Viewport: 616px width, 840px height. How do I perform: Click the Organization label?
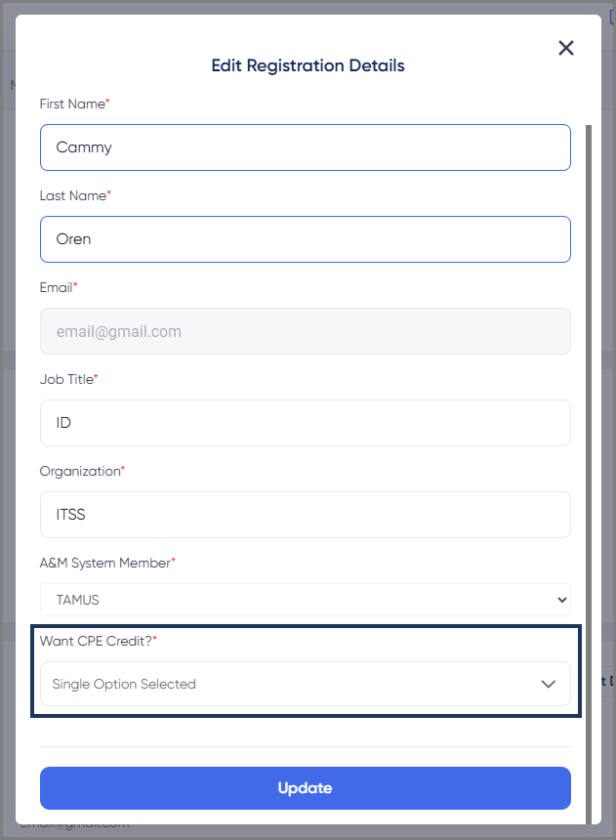tap(79, 471)
